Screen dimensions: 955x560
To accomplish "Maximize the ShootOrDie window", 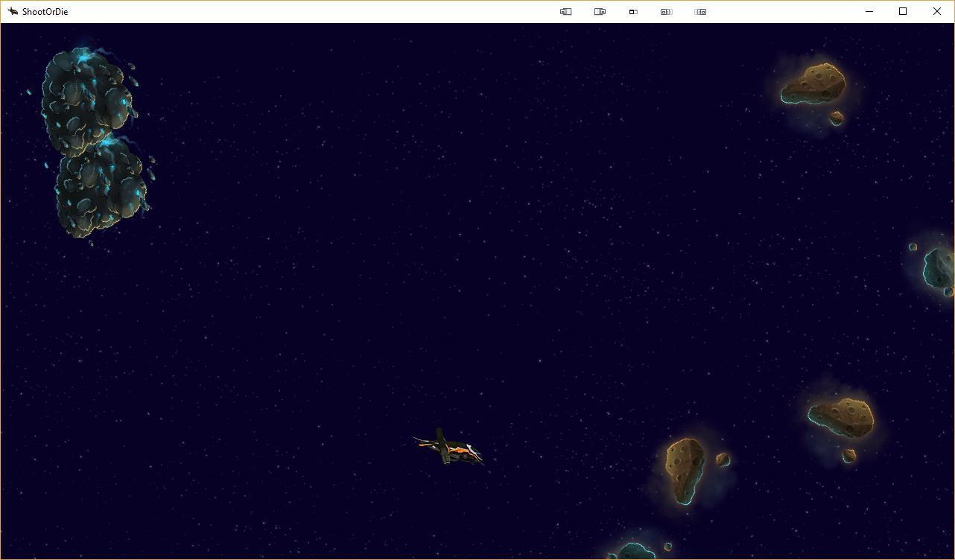I will click(903, 11).
